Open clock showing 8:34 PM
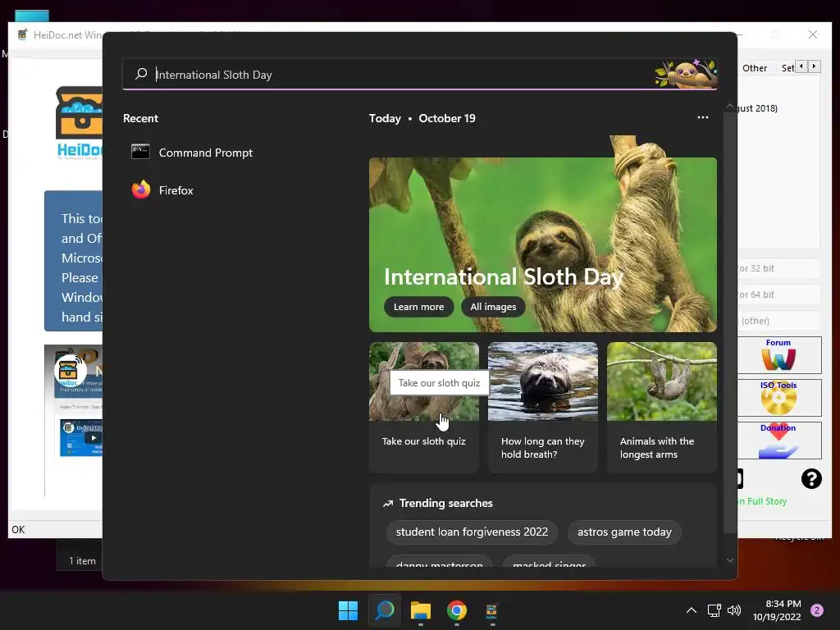 pos(777,610)
